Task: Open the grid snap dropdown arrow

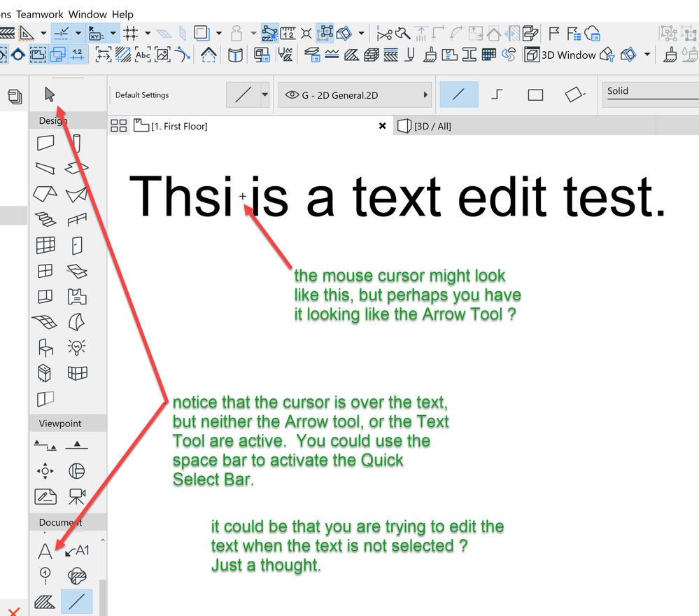Action: pyautogui.click(x=148, y=33)
